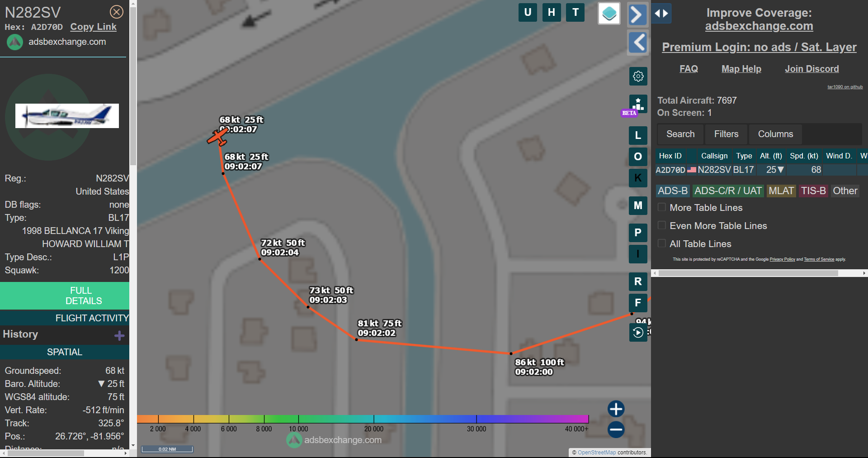Sort table by Callsign column

pos(714,156)
